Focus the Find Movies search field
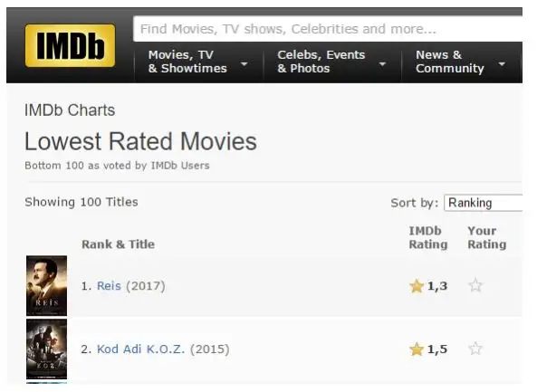The width and height of the screenshot is (537, 392). pos(328,29)
